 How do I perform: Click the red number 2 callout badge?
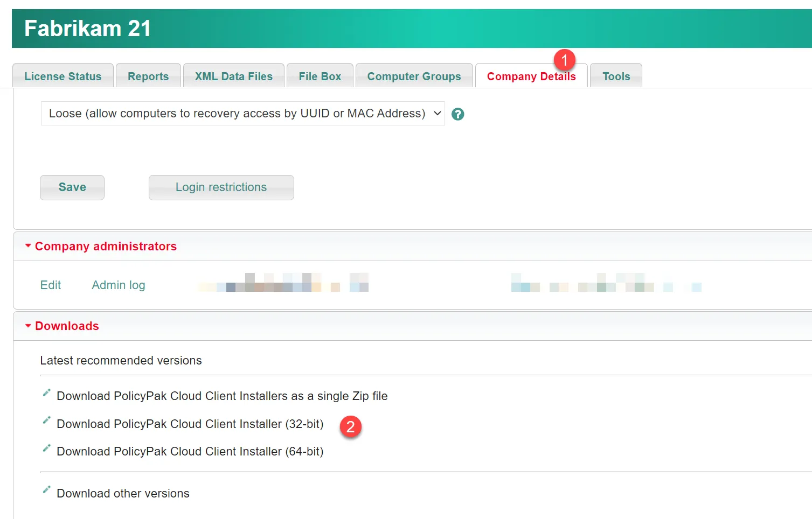click(350, 427)
